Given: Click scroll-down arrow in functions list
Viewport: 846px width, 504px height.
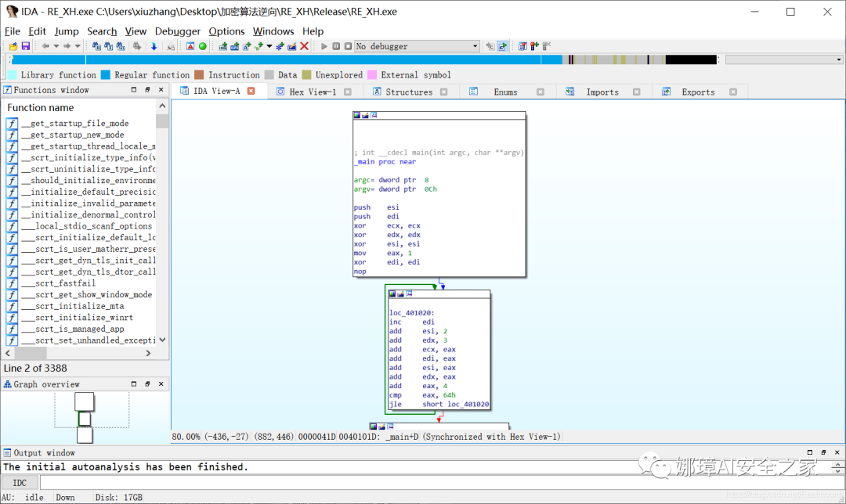Looking at the screenshot, I should point(162,340).
